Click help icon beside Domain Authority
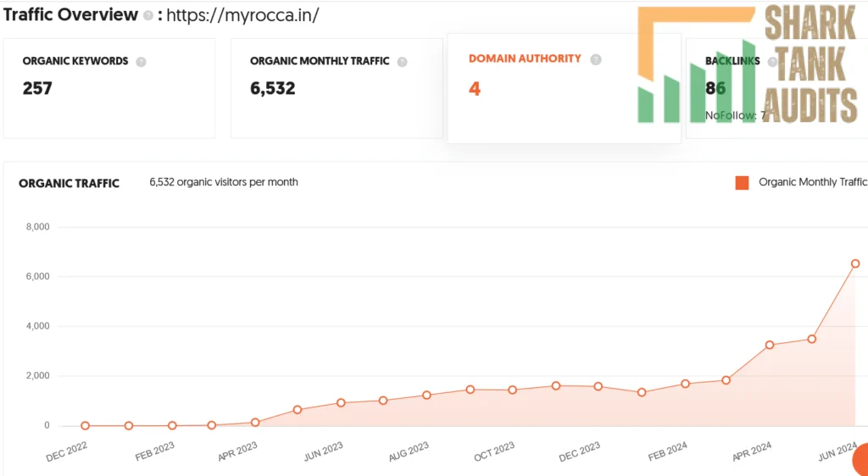Viewport: 868px width, 476px height. [596, 59]
